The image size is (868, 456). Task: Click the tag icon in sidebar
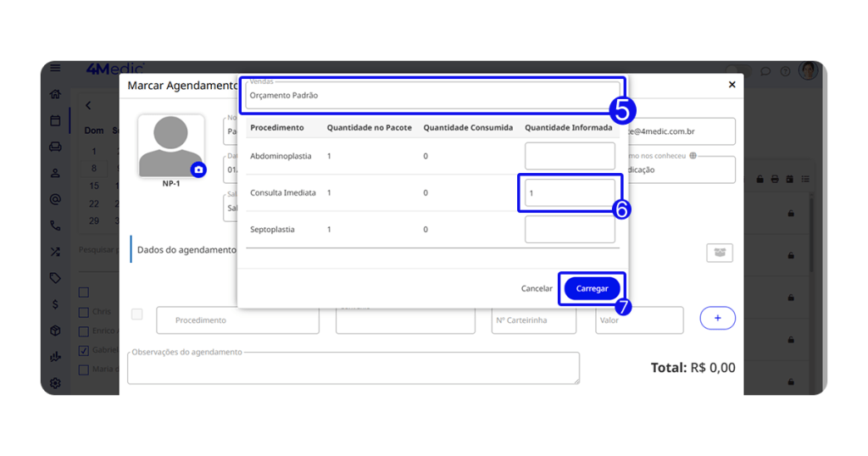[x=55, y=278]
